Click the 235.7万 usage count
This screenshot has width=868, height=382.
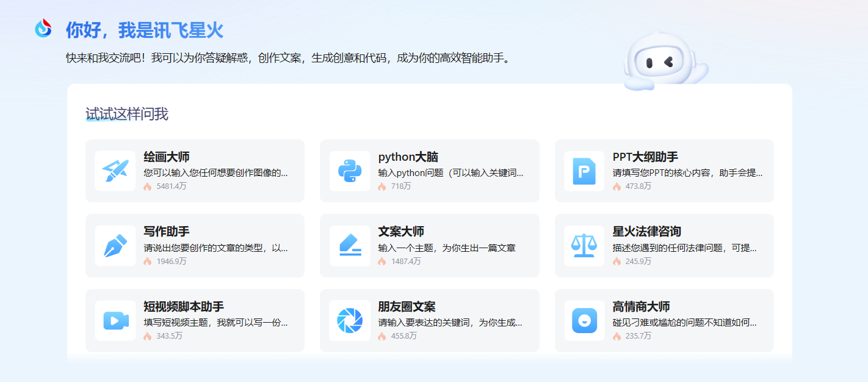click(x=638, y=336)
